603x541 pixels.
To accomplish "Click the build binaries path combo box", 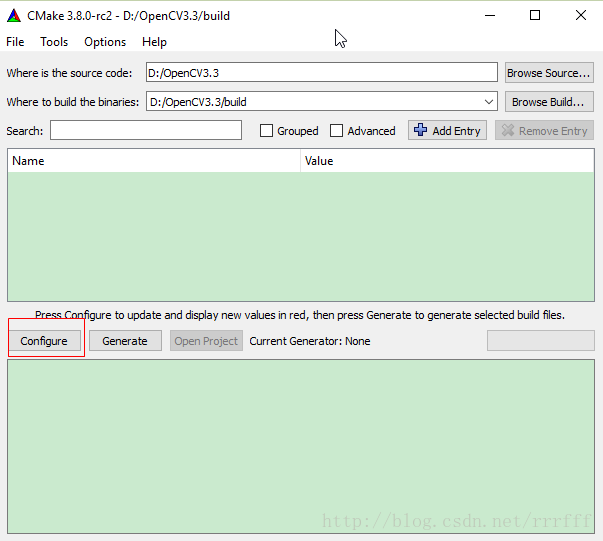I will pos(321,102).
